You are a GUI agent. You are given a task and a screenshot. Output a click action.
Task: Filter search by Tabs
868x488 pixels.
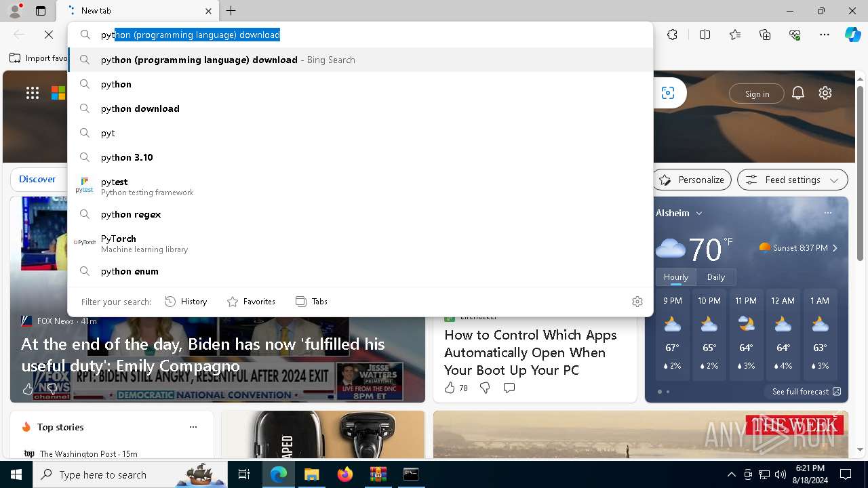tap(311, 302)
